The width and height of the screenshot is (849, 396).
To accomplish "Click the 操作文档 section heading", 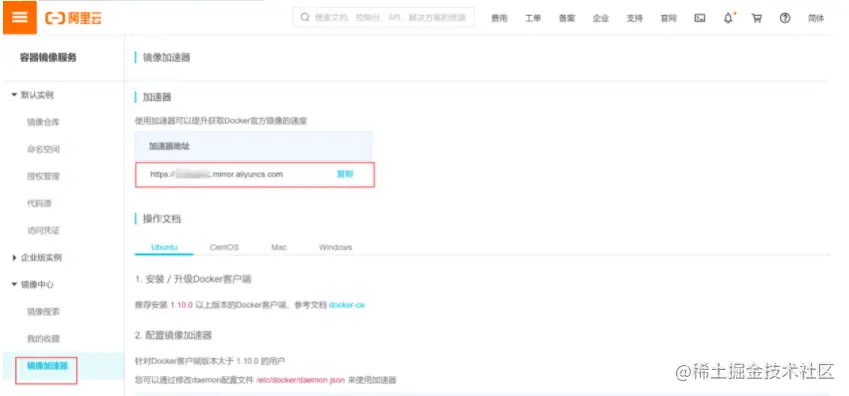I will coord(162,219).
